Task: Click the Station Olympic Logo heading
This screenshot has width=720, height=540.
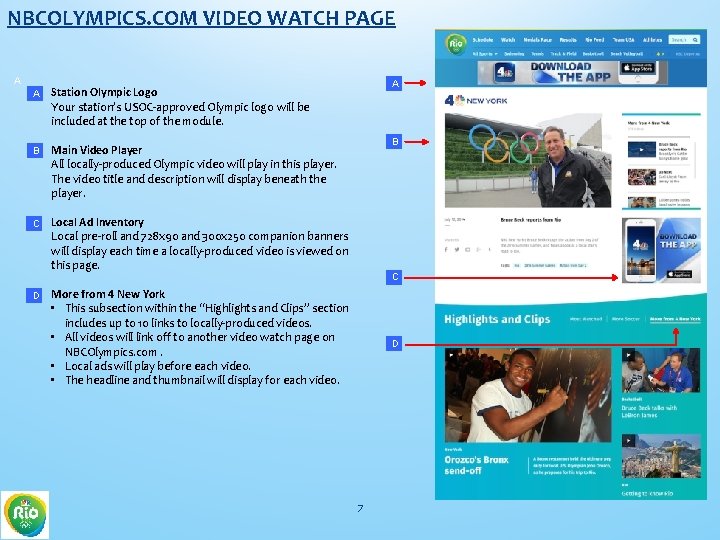Action: click(x=104, y=92)
